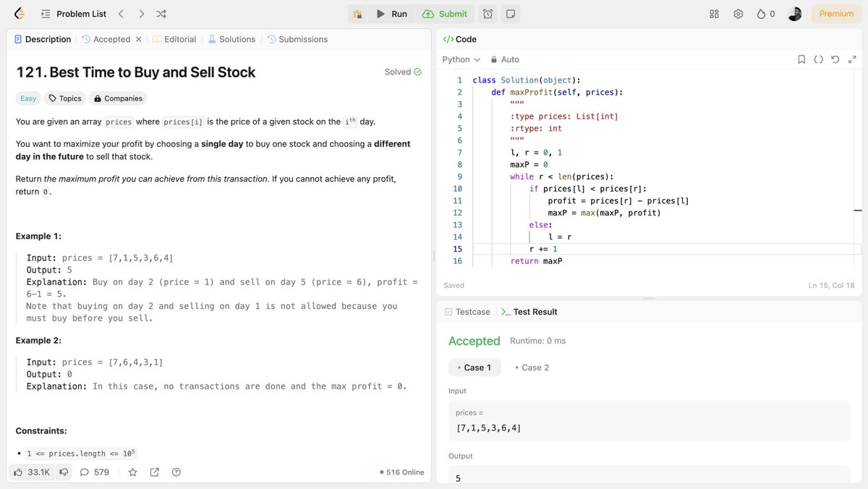Screen dimensions: 868x489
Task: Open the help question mark icon
Action: click(x=176, y=472)
